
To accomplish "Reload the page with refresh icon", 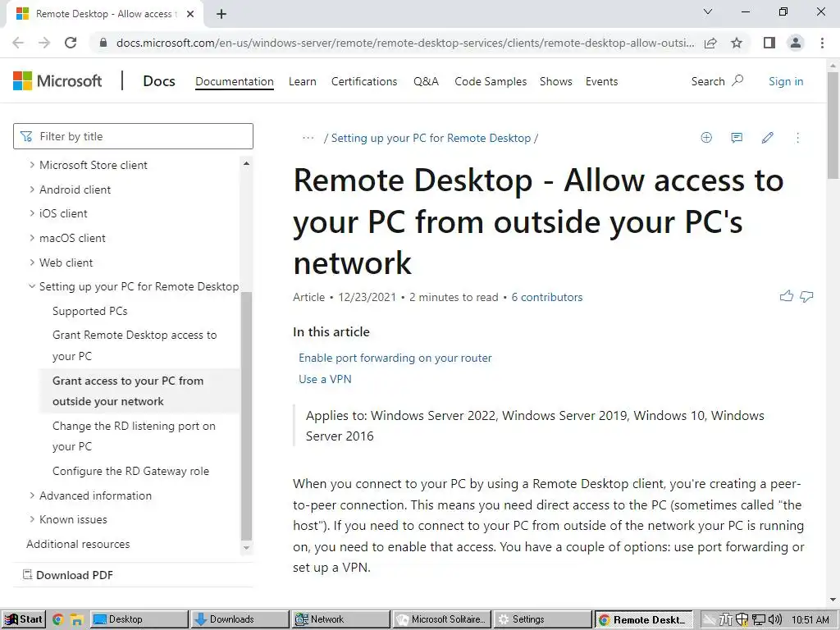I will 71,43.
